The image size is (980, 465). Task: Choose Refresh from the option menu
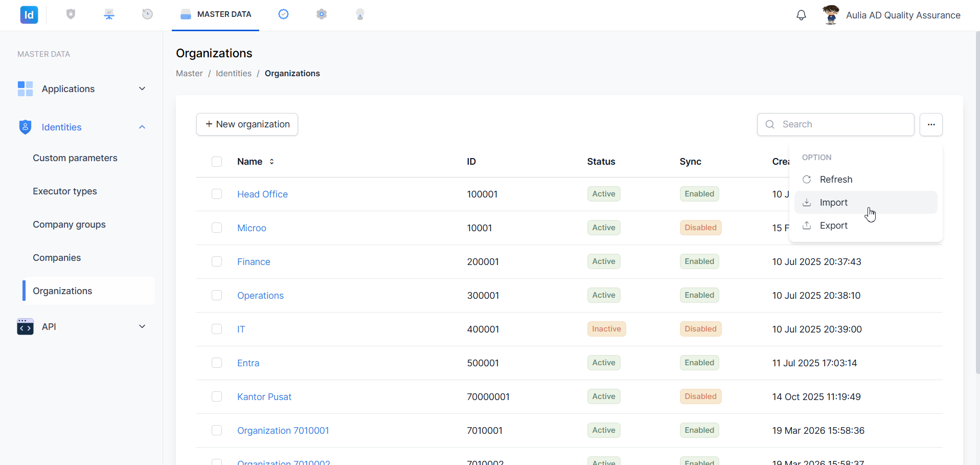click(x=865, y=180)
